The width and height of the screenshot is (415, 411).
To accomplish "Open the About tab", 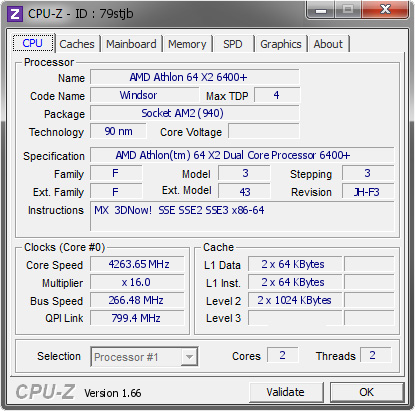I will 328,44.
